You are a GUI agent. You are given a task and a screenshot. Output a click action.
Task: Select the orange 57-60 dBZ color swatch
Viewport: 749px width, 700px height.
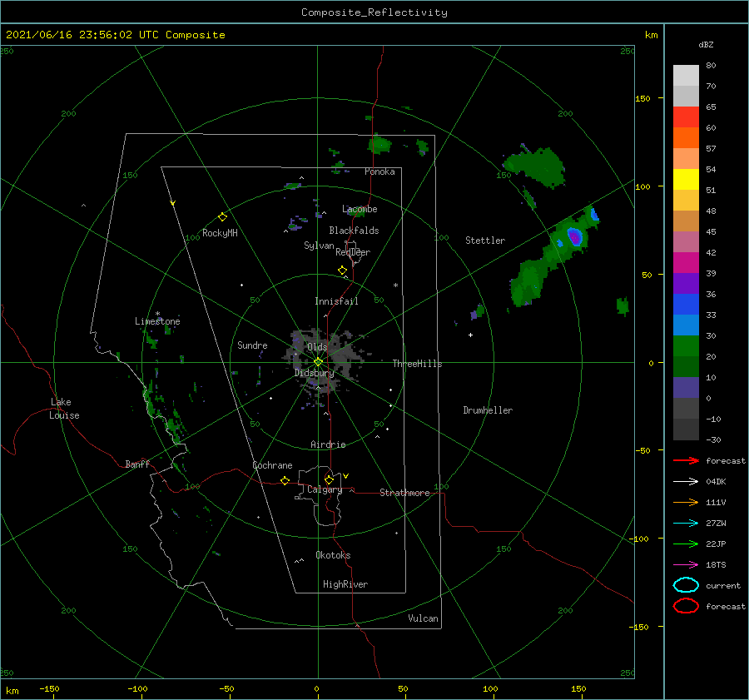coord(686,137)
